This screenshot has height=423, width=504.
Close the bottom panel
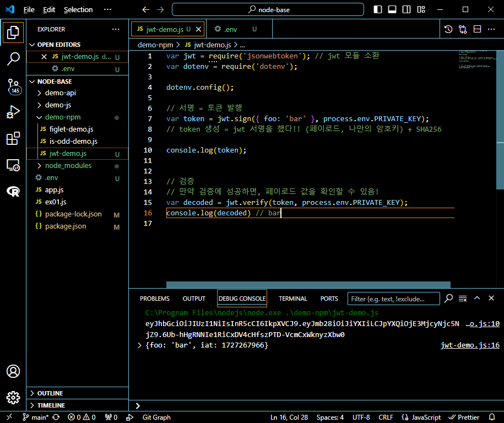pyautogui.click(x=491, y=299)
